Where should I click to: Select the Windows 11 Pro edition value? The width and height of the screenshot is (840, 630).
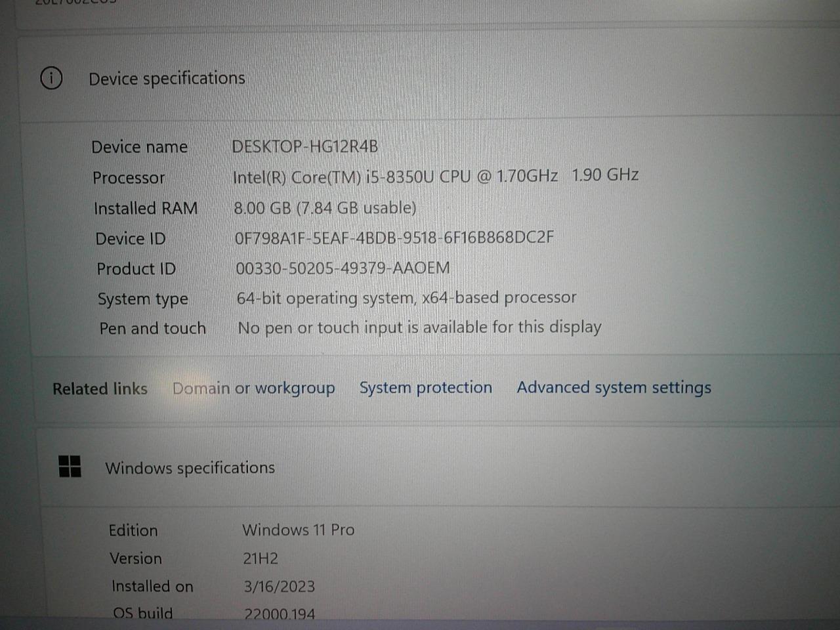coord(298,530)
